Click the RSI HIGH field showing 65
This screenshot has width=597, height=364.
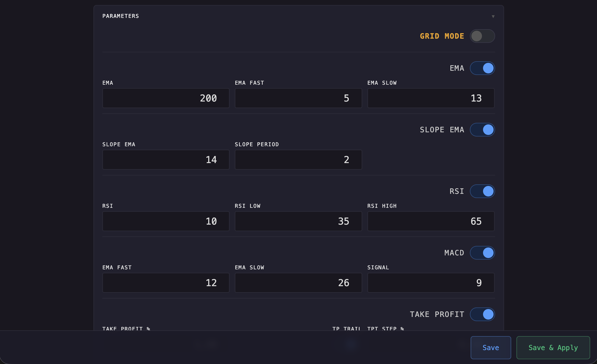click(431, 221)
